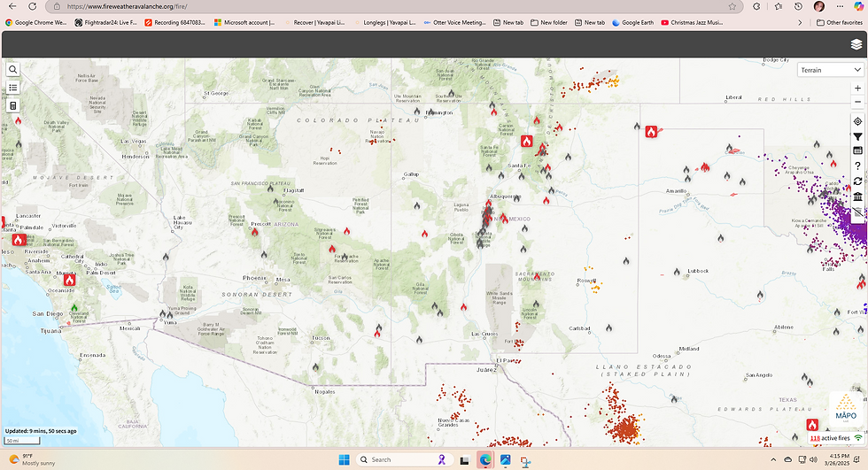Open the filter funnel tool
The height and width of the screenshot is (470, 868).
click(857, 136)
